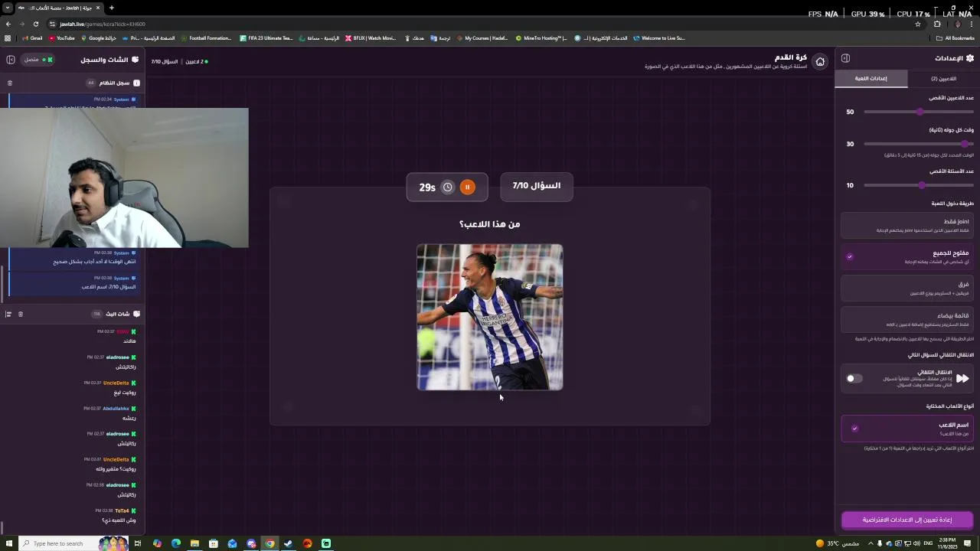This screenshot has width=980, height=551.
Task: Clear system log with trash icon
Action: tap(10, 83)
